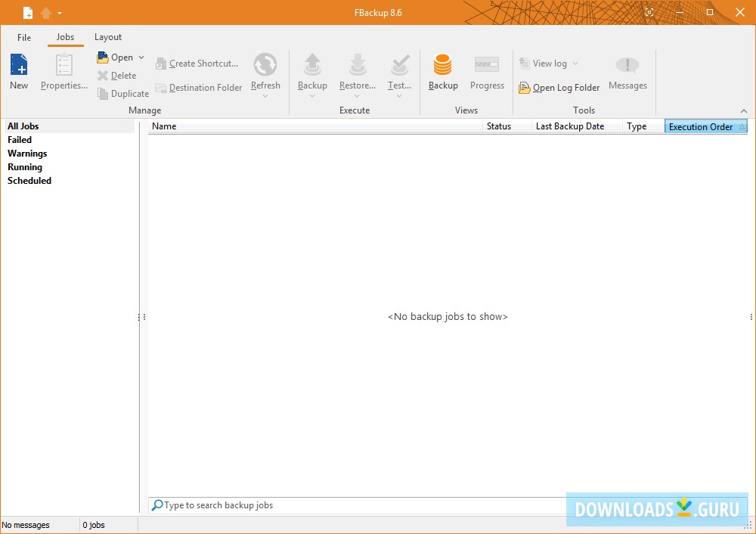Screen dimensions: 756x534
Task: Expand the Open button dropdown arrow
Action: click(x=141, y=57)
